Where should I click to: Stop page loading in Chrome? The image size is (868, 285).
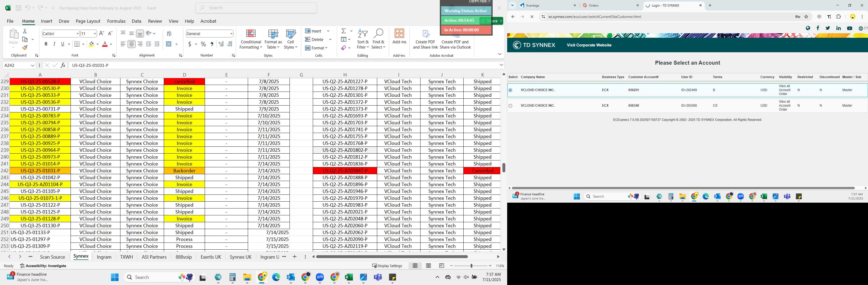pos(532,17)
